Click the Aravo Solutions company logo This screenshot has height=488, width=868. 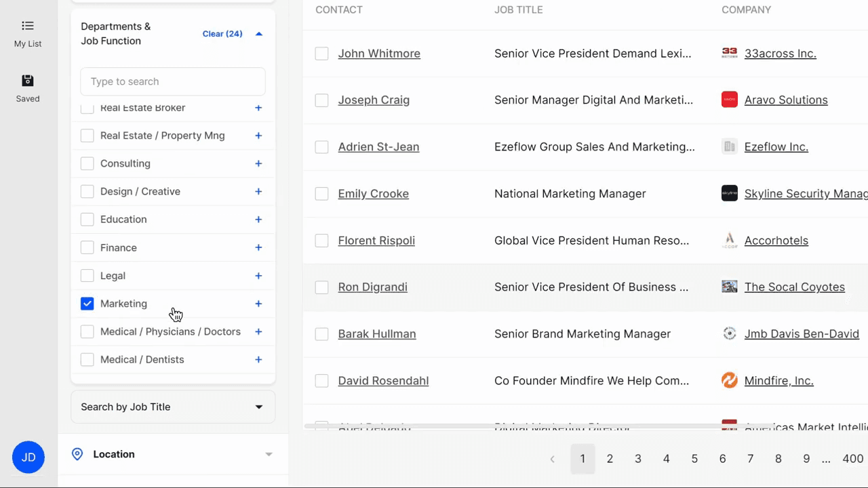(730, 100)
